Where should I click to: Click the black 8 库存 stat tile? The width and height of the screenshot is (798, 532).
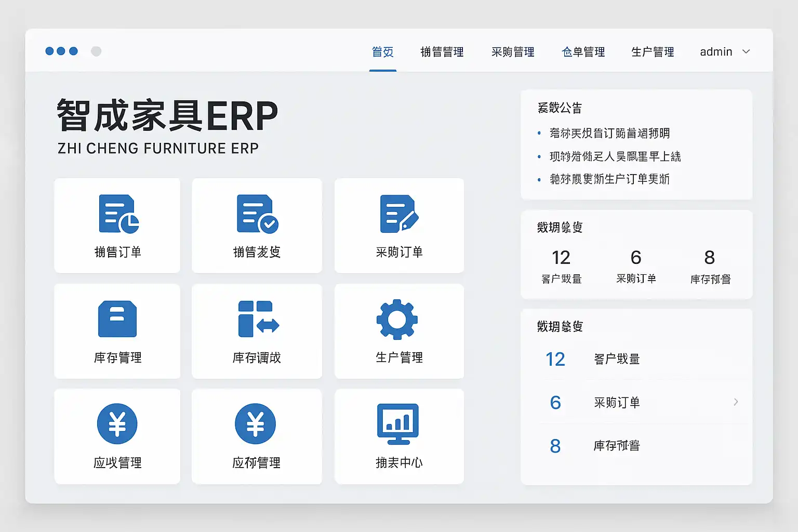pos(710,266)
